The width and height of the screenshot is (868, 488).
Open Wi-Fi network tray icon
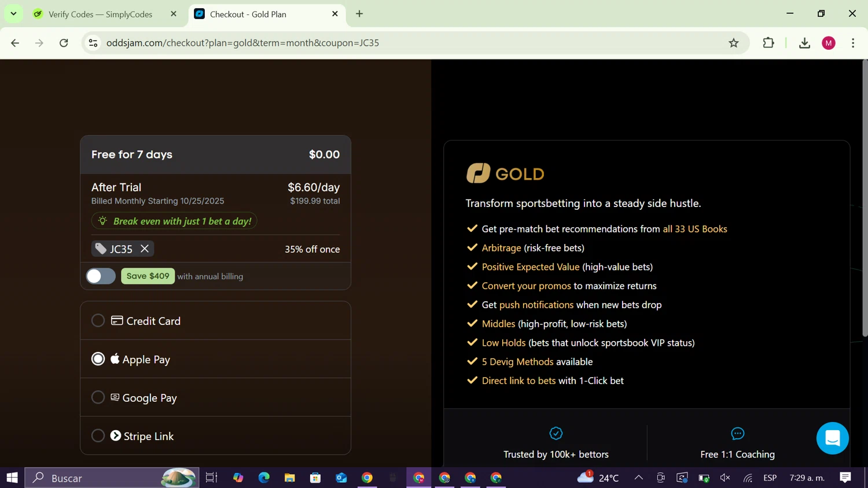[x=748, y=478]
